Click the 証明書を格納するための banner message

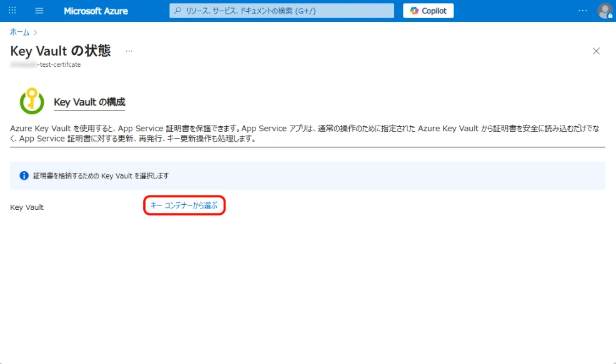101,175
